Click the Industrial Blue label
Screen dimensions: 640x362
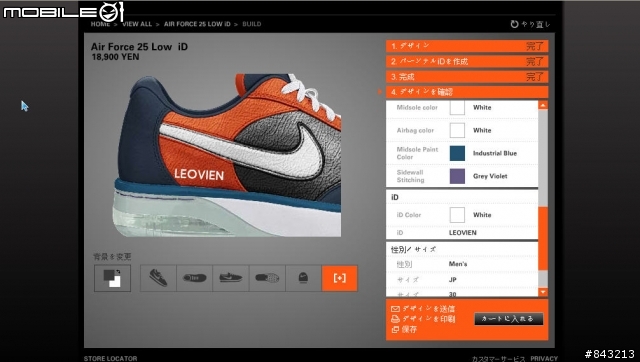(x=495, y=153)
